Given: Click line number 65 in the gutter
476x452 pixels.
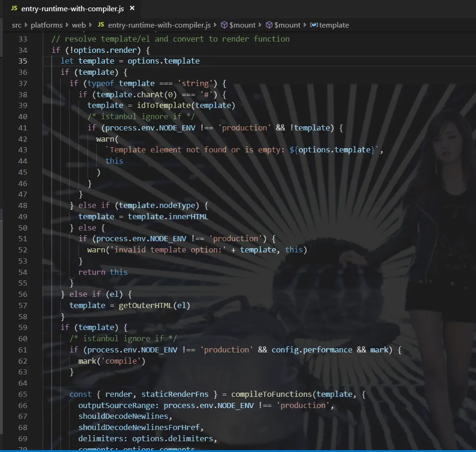Looking at the screenshot, I should pyautogui.click(x=23, y=395).
